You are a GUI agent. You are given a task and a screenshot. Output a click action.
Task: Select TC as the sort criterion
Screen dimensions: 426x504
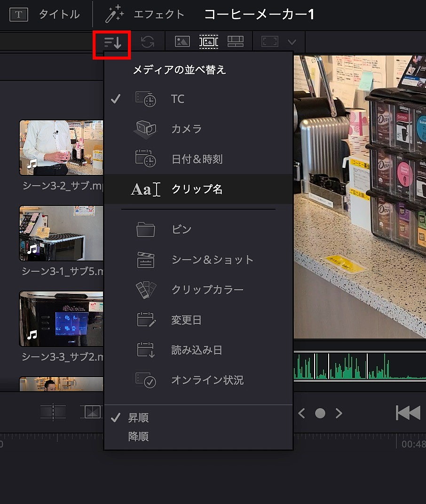pyautogui.click(x=178, y=99)
